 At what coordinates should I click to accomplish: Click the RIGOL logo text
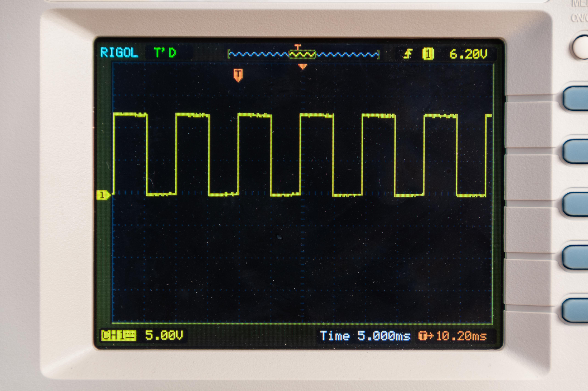119,53
